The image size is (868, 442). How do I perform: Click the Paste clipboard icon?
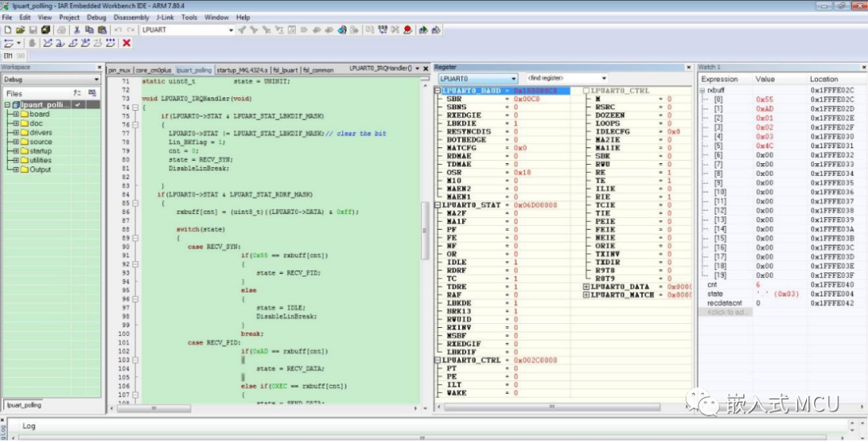[x=102, y=30]
